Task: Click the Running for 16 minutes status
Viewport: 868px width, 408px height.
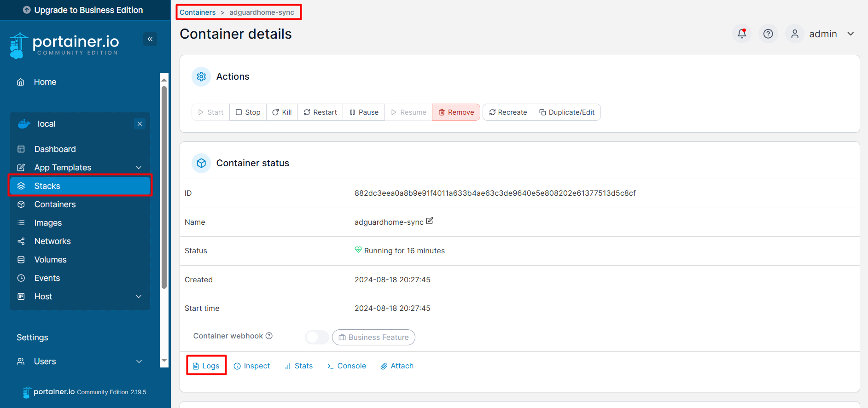Action: pyautogui.click(x=404, y=251)
